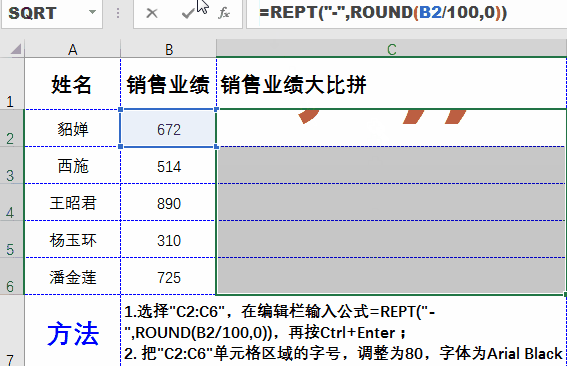
Task: Click the 销售业绩大比拼 header cell
Action: (x=392, y=84)
